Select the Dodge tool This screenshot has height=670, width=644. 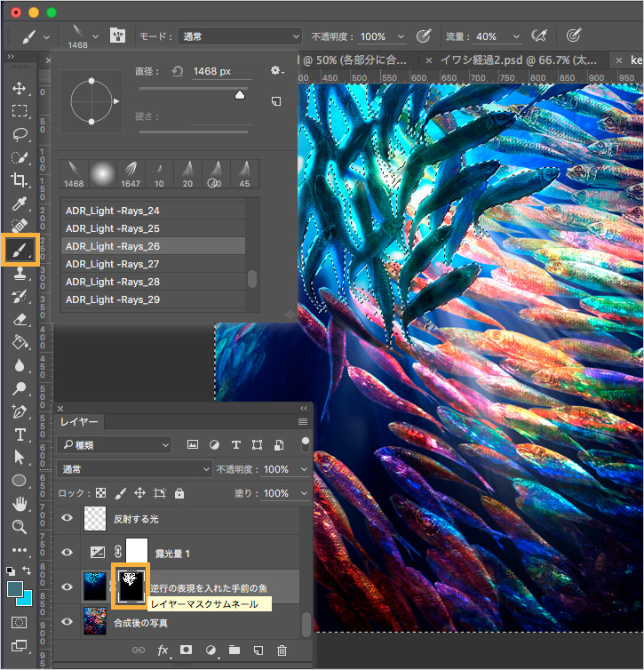(x=19, y=388)
